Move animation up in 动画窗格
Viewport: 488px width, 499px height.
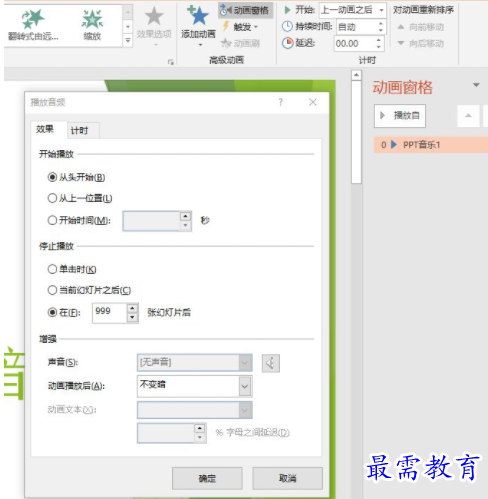pyautogui.click(x=468, y=116)
